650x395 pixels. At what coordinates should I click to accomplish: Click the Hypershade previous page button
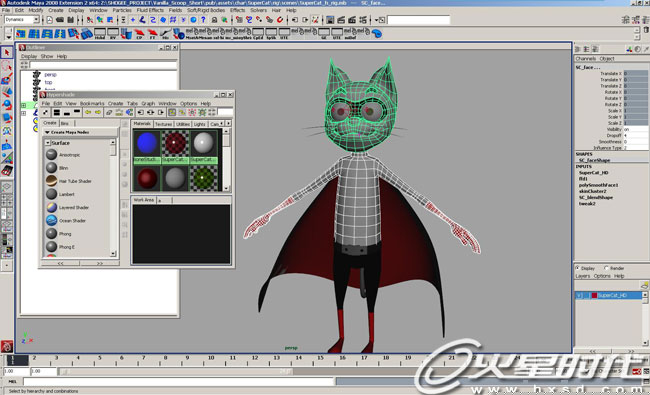pos(61,263)
